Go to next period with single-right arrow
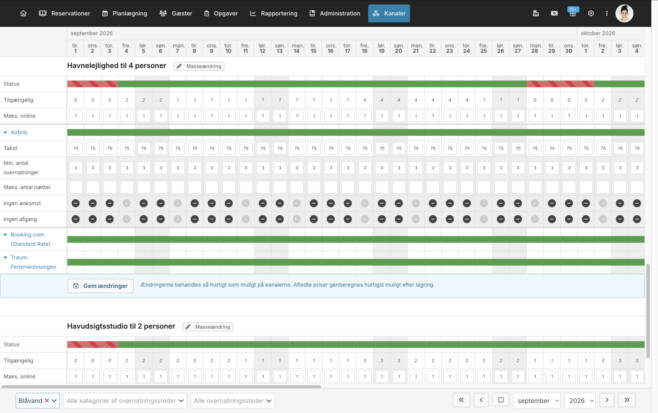This screenshot has height=413, width=658. [607, 400]
